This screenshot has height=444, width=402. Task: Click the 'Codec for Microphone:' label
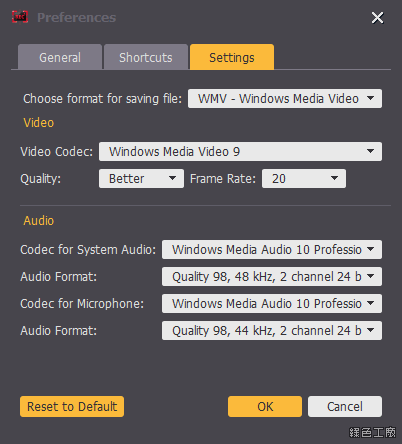point(82,304)
